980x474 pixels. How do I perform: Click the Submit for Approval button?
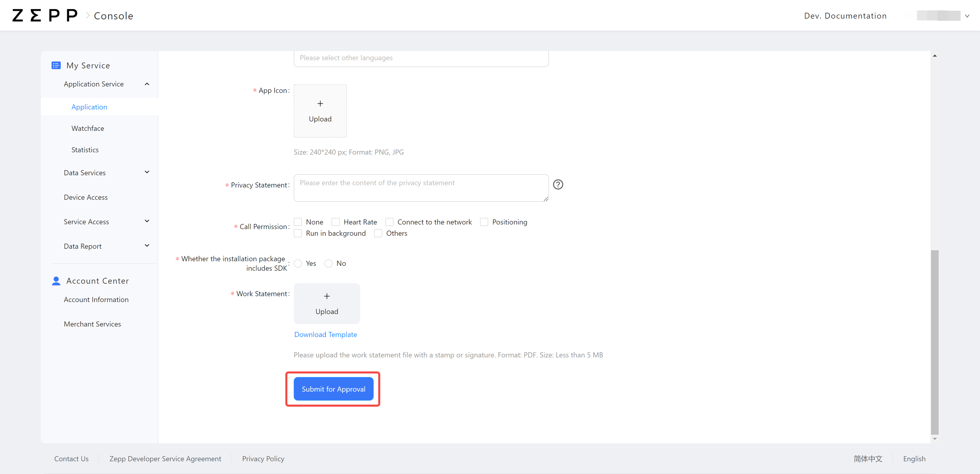coord(333,389)
